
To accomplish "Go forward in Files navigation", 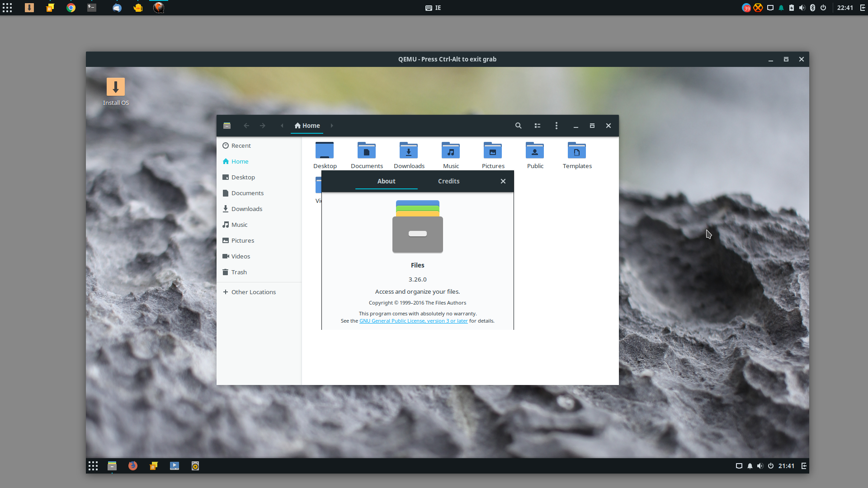I will click(263, 126).
